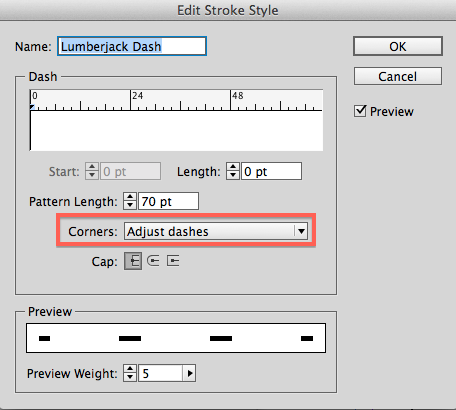The height and width of the screenshot is (410, 456).
Task: Click the Length input field
Action: 271,171
